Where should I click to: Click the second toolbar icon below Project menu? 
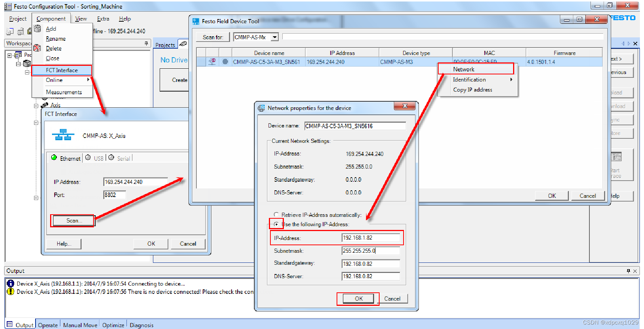tap(21, 31)
